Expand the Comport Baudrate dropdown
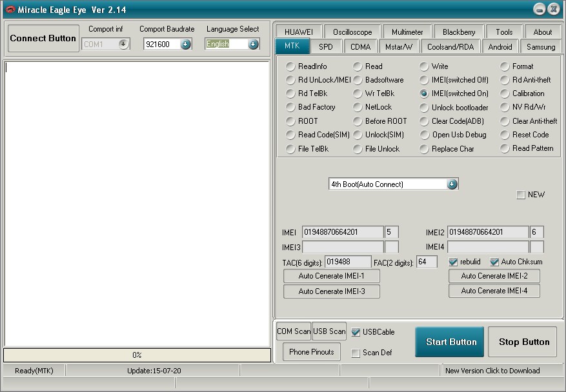This screenshot has height=392, width=566. pyautogui.click(x=185, y=44)
